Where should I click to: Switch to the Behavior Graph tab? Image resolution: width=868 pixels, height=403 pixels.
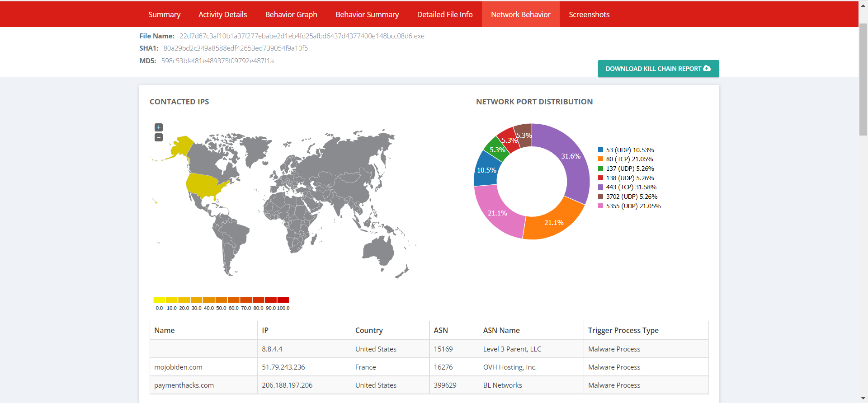click(x=291, y=14)
